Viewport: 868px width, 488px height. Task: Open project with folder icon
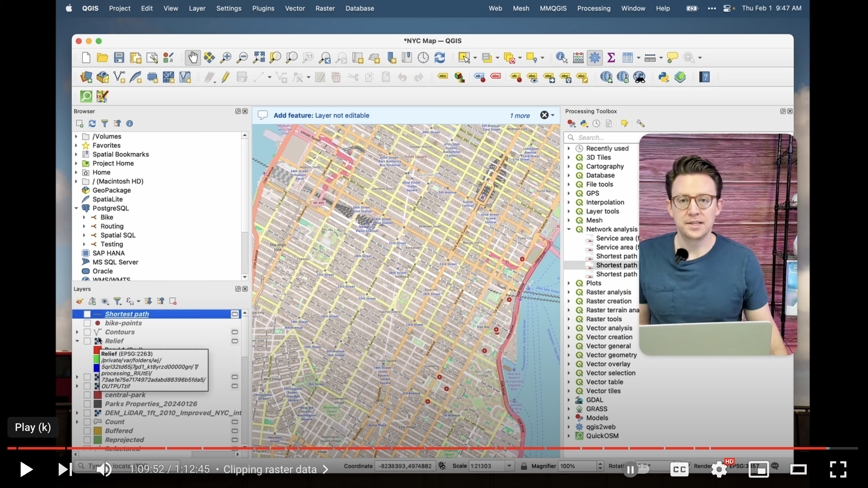pos(102,57)
